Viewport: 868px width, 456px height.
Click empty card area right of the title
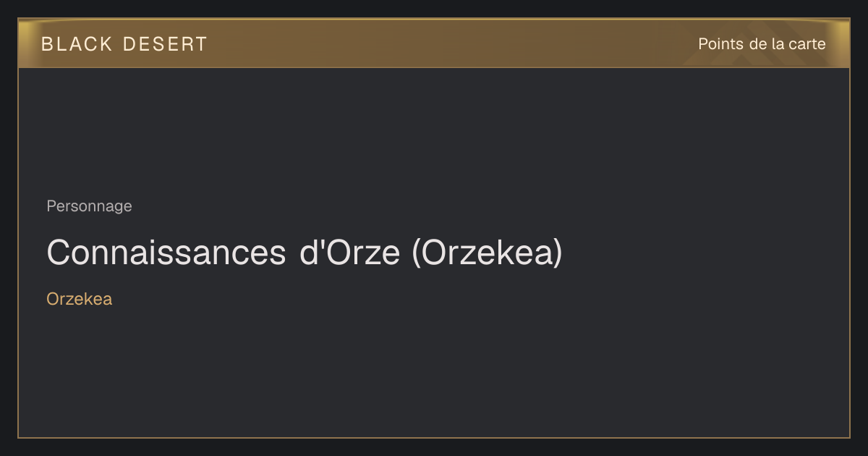click(x=705, y=253)
